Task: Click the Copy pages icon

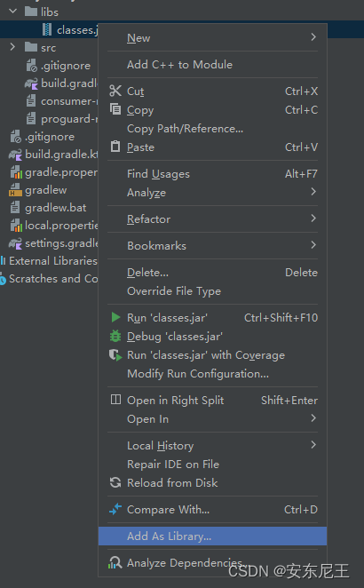Action: (x=115, y=109)
